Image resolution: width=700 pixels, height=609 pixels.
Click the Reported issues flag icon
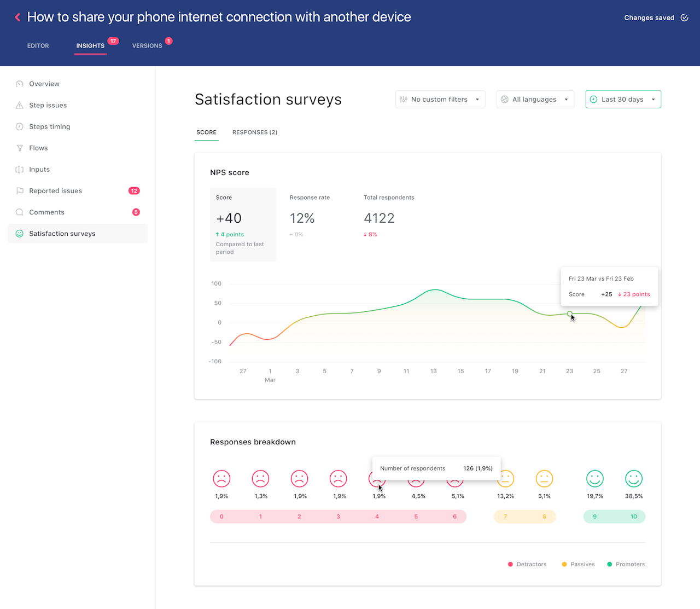click(x=20, y=191)
